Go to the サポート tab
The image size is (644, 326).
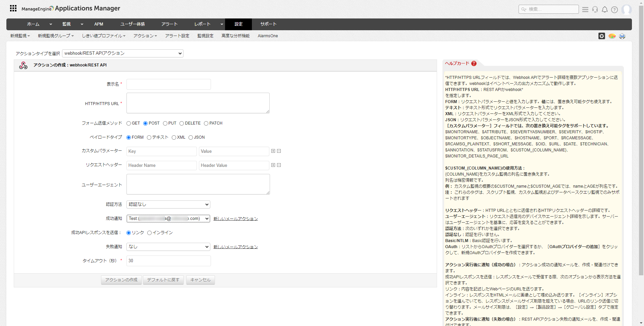tap(268, 24)
